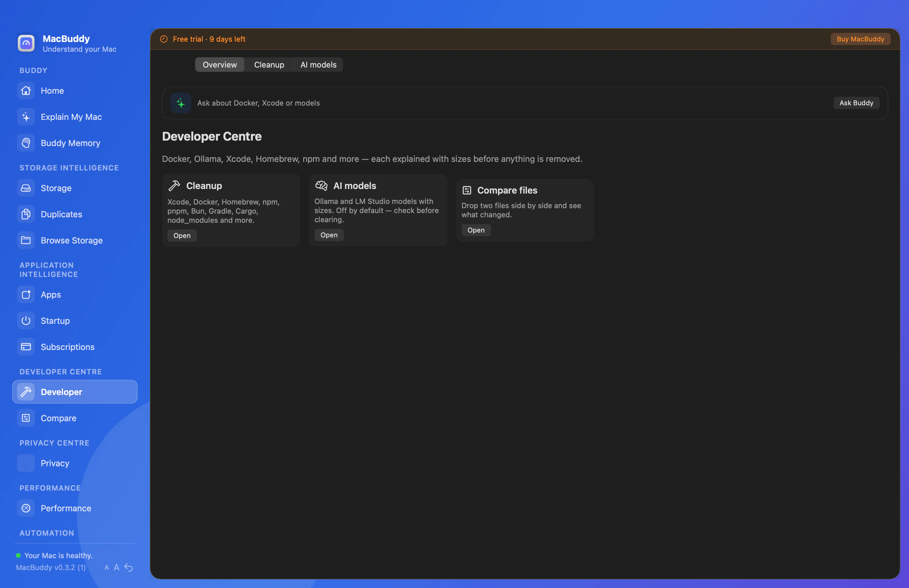Click the Buy MacBuddy button
This screenshot has height=588, width=909.
pyautogui.click(x=860, y=39)
